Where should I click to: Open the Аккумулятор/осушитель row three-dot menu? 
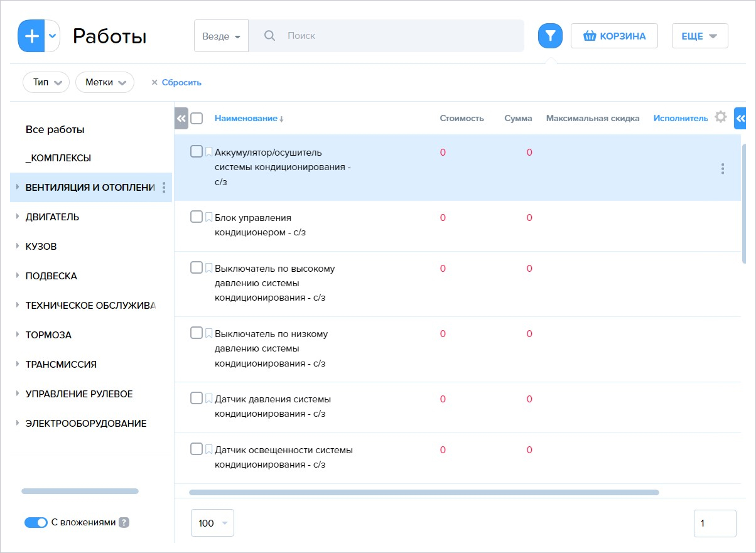pos(723,168)
